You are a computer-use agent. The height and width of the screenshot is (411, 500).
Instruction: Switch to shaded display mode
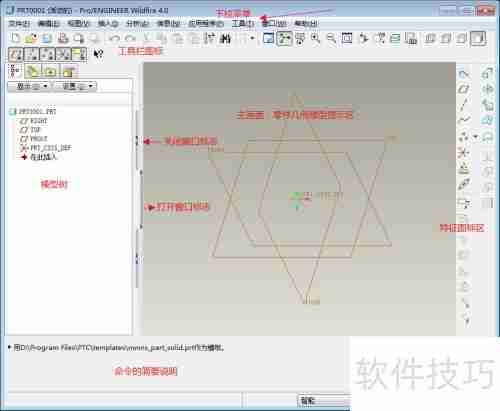click(x=478, y=39)
